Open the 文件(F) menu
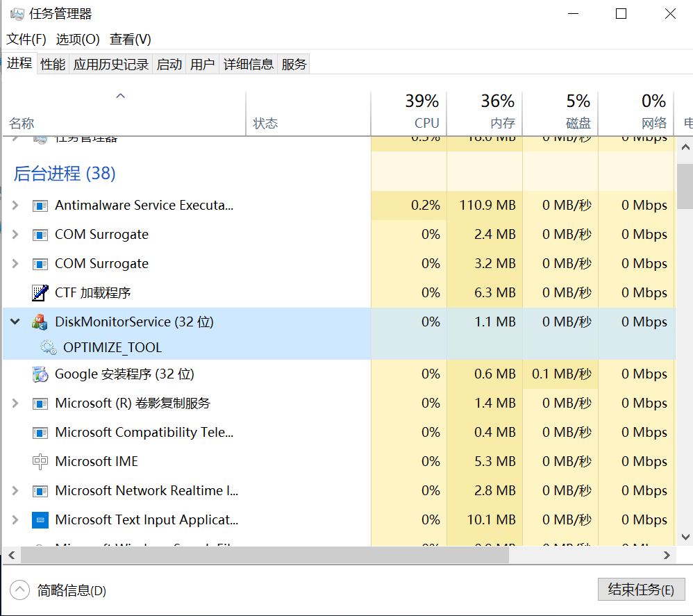Screen dimensions: 693x616 pos(26,39)
